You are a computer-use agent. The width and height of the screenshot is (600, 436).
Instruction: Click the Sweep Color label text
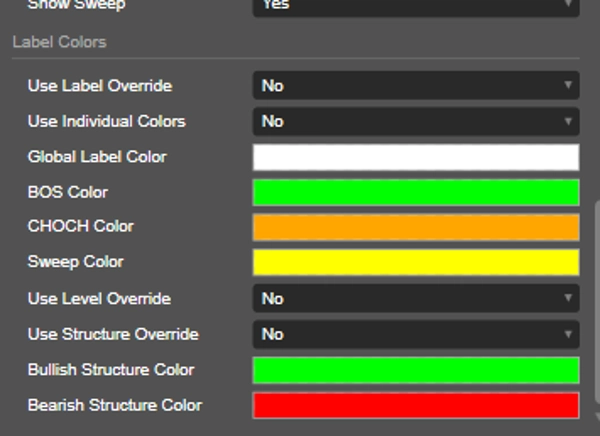[x=76, y=262]
